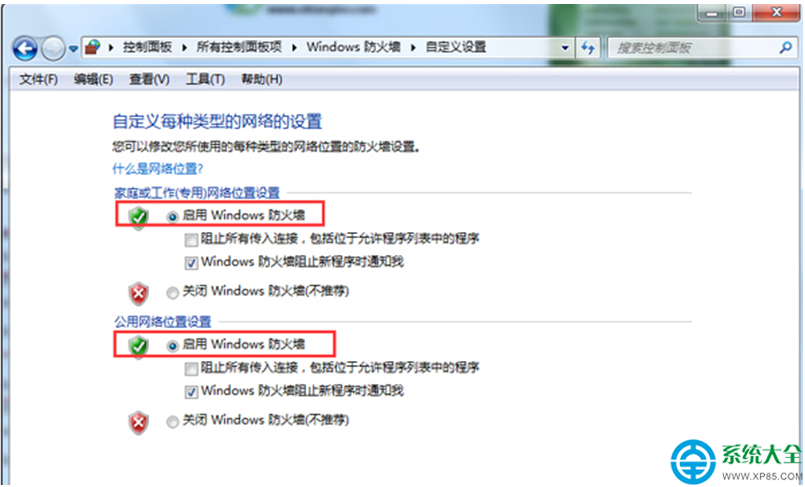Click green shield icon in home/work section
The width and height of the screenshot is (805, 487).
[x=139, y=218]
